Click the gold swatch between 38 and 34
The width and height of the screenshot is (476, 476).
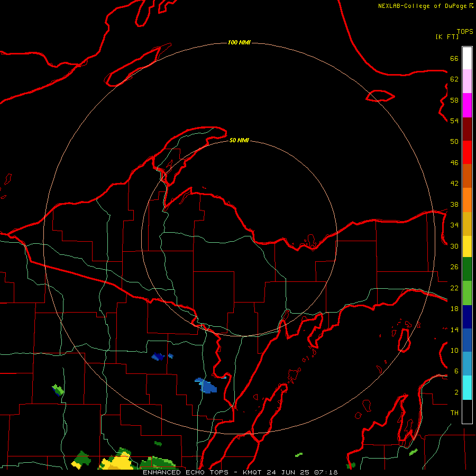(467, 224)
